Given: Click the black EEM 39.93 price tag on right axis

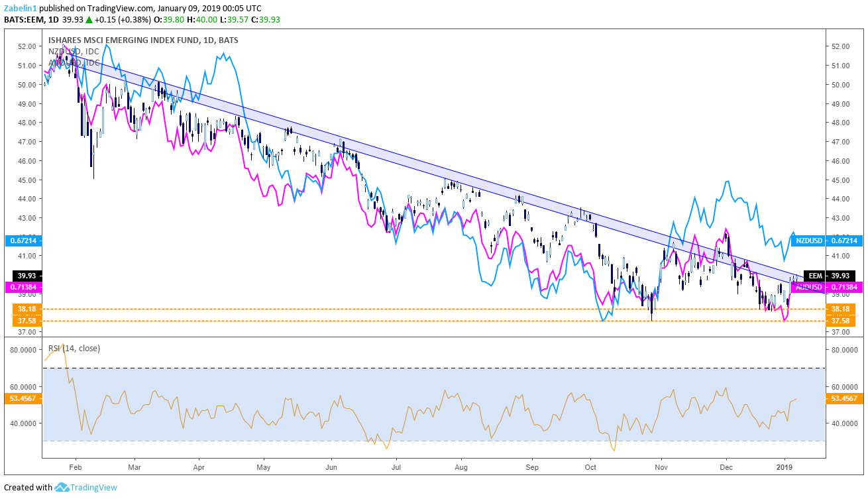Looking at the screenshot, I should 830,276.
